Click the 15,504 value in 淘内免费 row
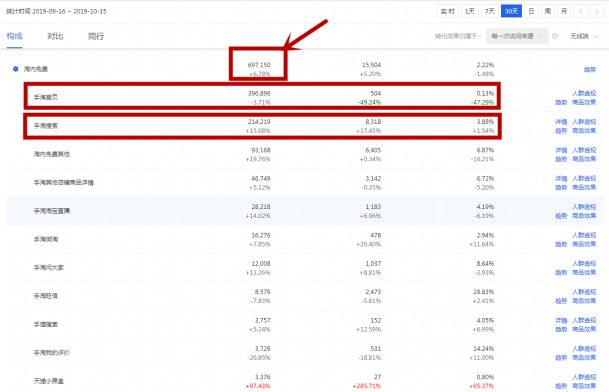 point(371,65)
